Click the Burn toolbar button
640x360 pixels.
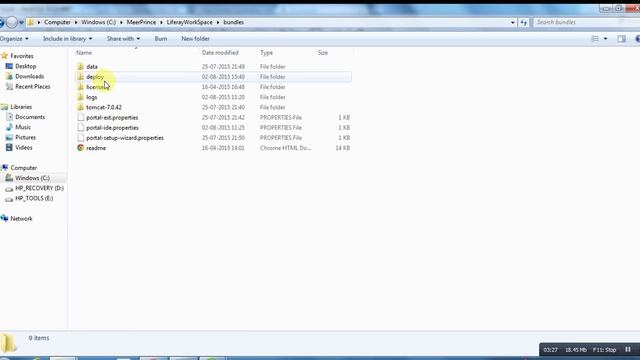[161, 39]
